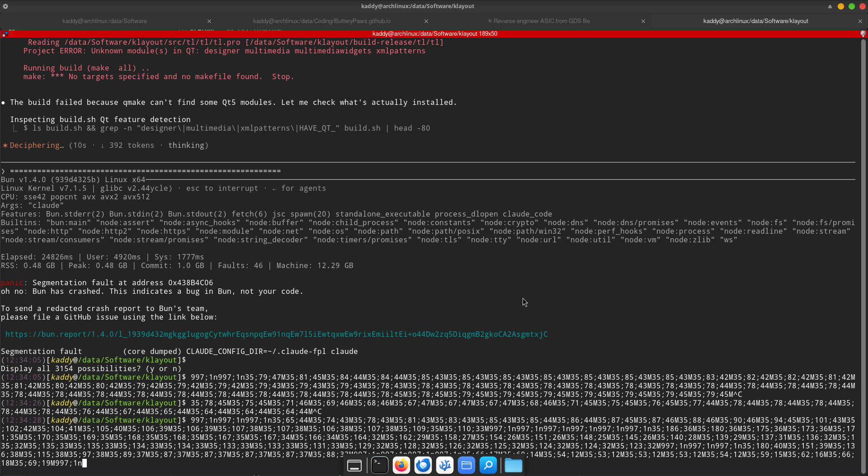
Task: Click the "Elapsed: 24826ms" stats line
Action: click(x=102, y=257)
